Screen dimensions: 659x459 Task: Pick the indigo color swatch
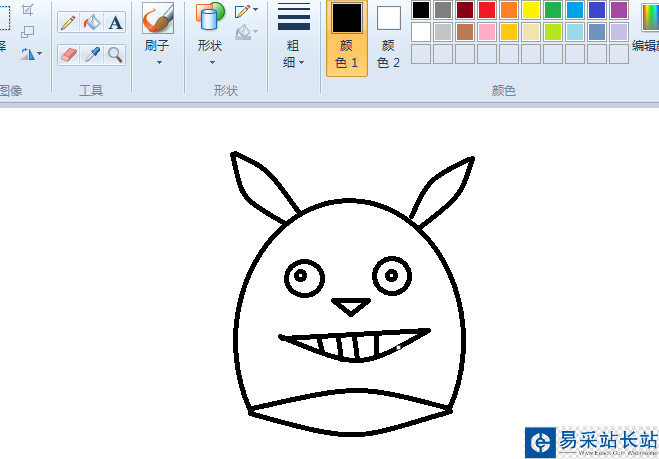coord(597,10)
